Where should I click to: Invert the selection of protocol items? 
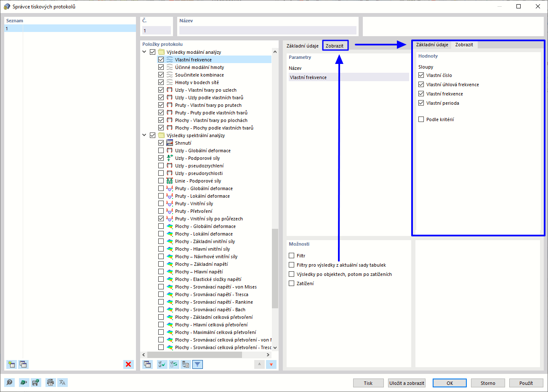pos(174,364)
